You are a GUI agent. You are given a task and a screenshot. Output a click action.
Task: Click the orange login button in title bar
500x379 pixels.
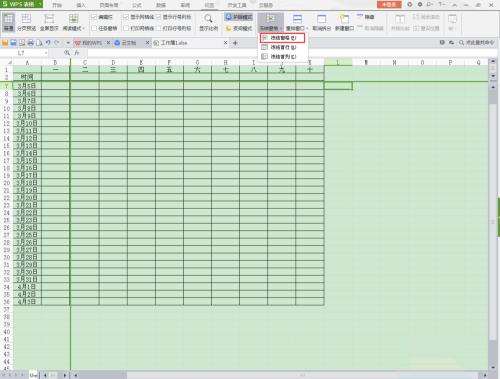[389, 4]
